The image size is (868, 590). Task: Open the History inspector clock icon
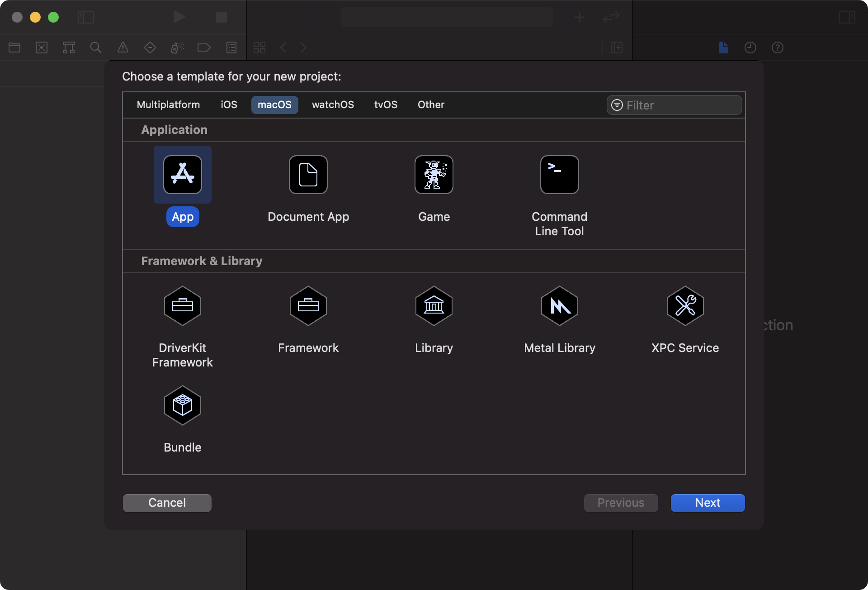click(750, 48)
